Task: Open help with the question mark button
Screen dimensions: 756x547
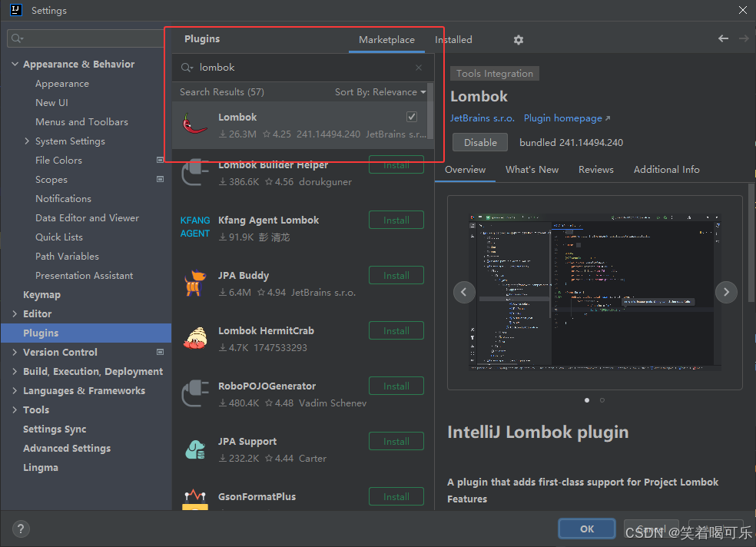Action: click(20, 529)
